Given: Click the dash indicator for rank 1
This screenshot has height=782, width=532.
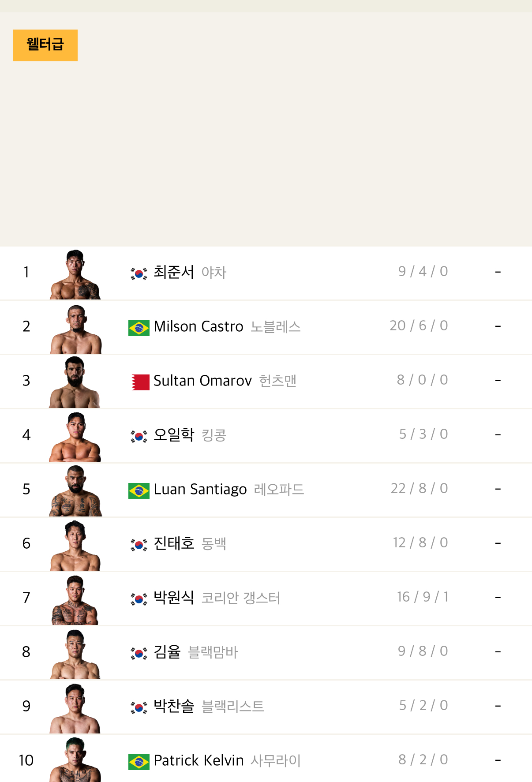Looking at the screenshot, I should pos(498,272).
